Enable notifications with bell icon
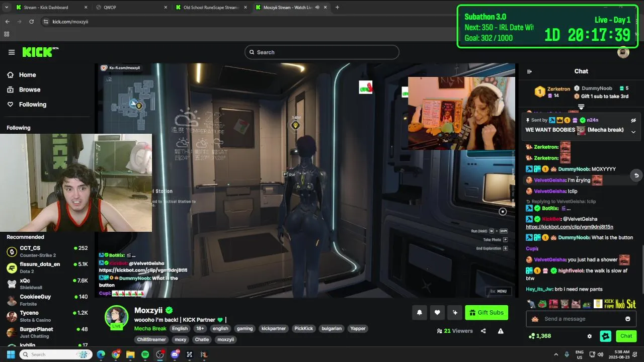644x362 pixels. [420, 313]
